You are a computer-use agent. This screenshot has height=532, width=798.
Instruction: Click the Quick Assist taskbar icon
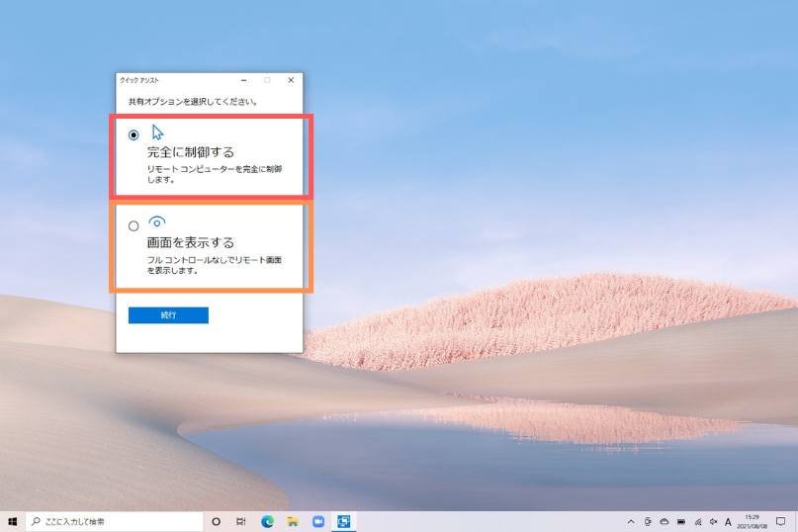(x=343, y=521)
